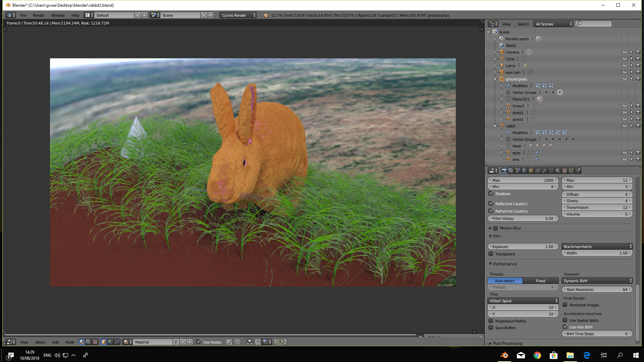
Task: Collapse the Film panel
Action: pos(490,236)
